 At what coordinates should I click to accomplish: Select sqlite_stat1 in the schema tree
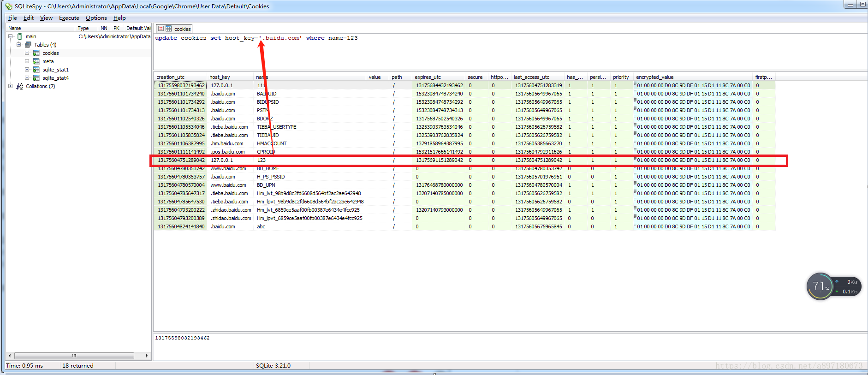pyautogui.click(x=55, y=70)
